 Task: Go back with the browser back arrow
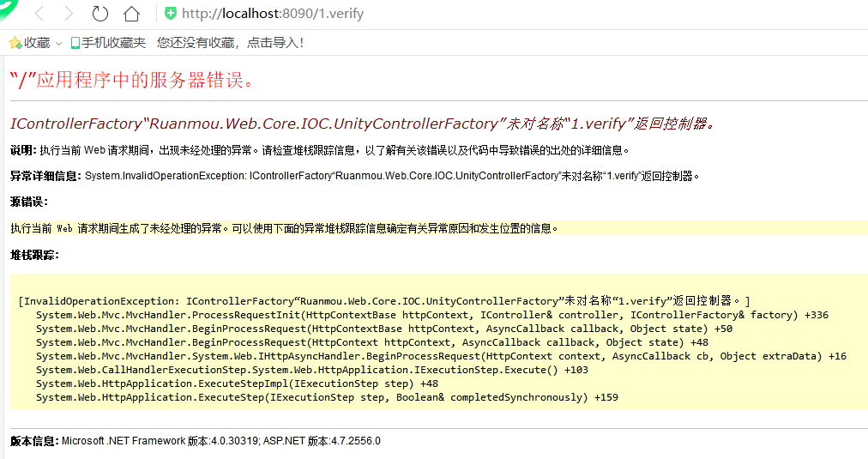point(39,13)
